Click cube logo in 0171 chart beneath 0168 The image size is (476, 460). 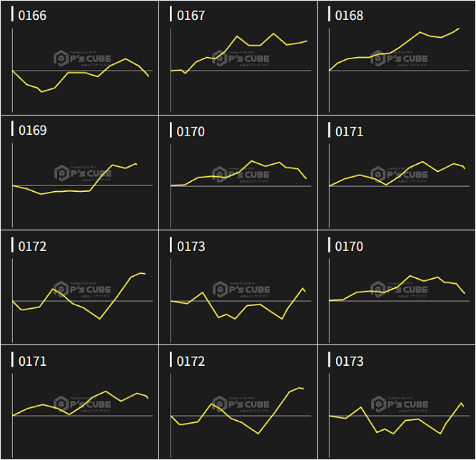click(x=378, y=173)
